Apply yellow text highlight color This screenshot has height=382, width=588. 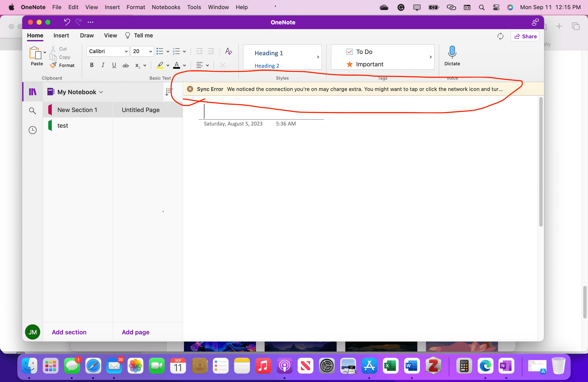coord(160,65)
